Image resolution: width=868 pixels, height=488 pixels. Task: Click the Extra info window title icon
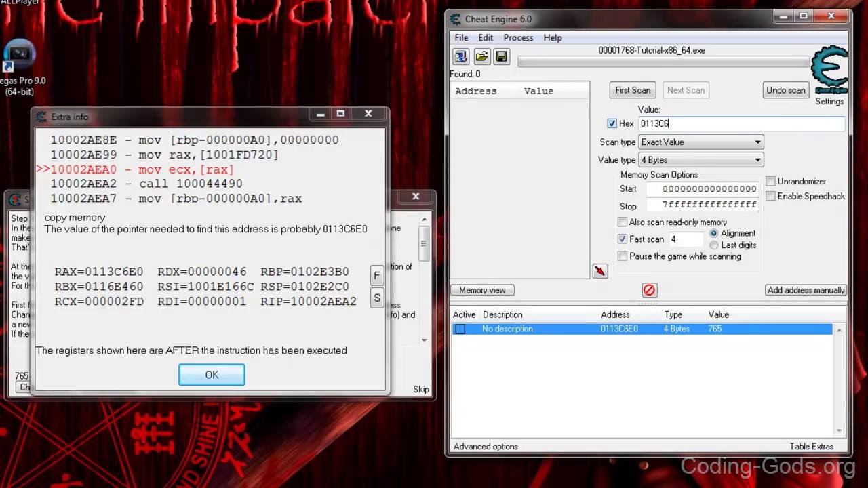point(41,117)
